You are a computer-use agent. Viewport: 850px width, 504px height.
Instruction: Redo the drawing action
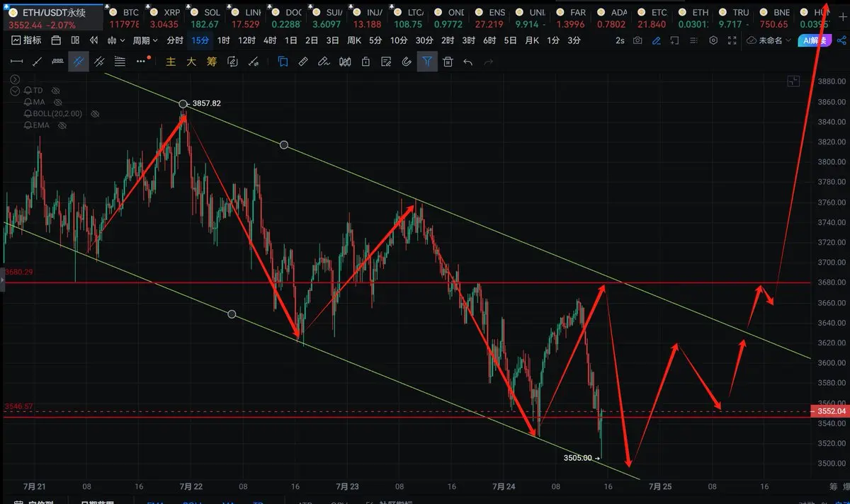pyautogui.click(x=489, y=62)
